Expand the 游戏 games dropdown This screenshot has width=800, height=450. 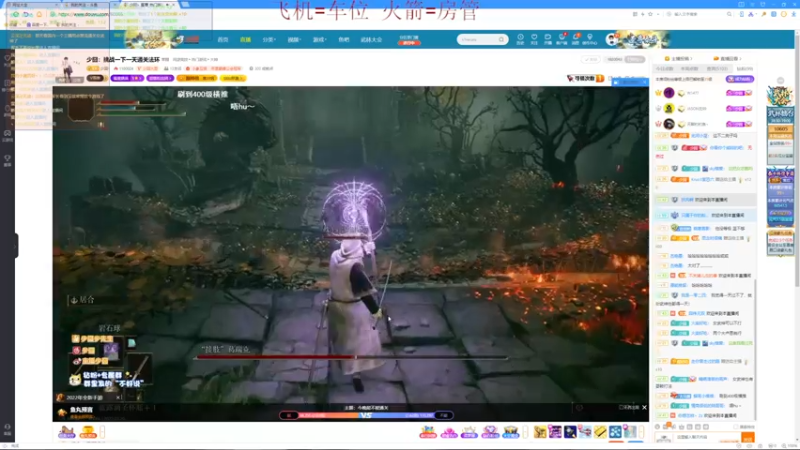319,40
